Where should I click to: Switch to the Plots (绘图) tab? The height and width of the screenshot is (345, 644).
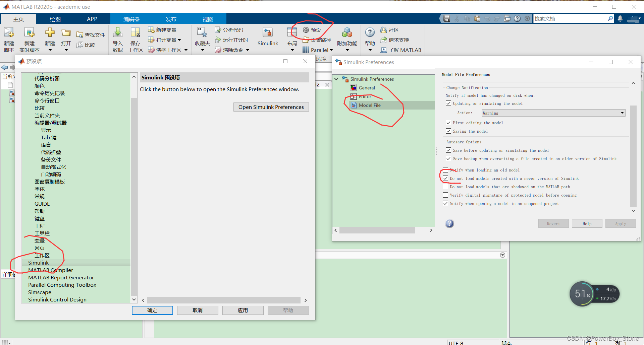55,19
